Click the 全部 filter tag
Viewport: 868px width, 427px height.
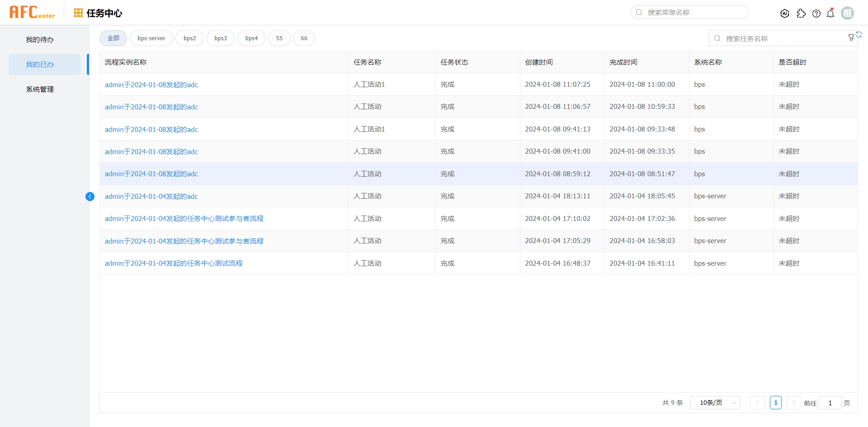point(113,38)
